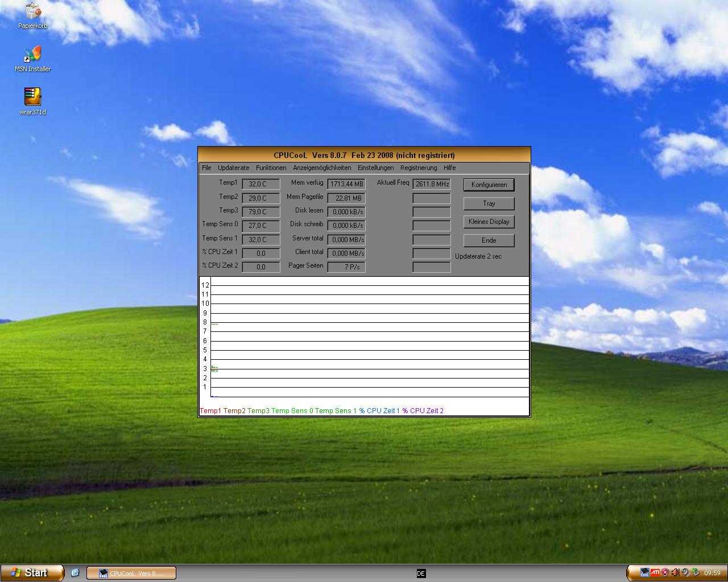The height and width of the screenshot is (582, 728).
Task: Click the red Temp1 graph legend label
Action: (x=210, y=411)
